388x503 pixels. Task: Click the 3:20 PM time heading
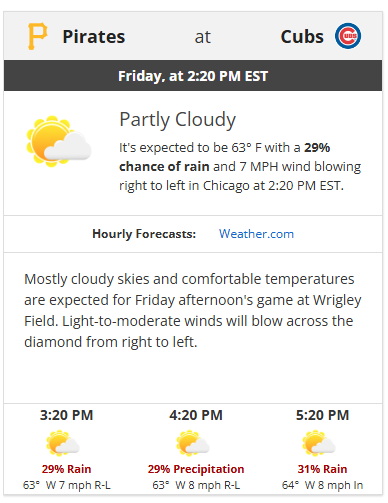tap(66, 415)
